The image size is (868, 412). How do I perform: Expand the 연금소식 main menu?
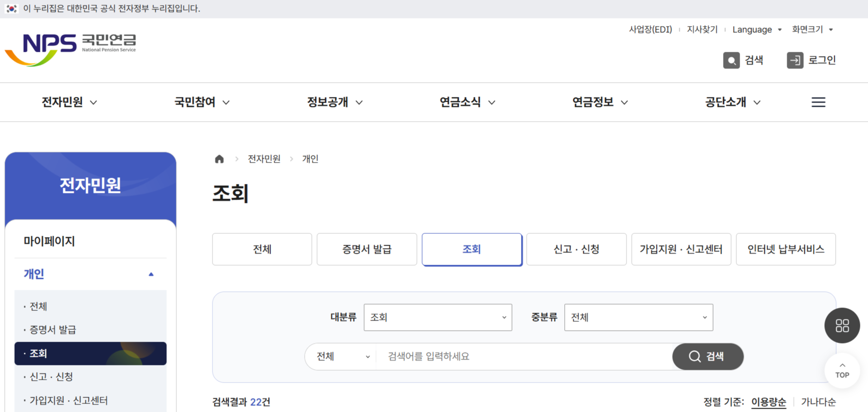point(467,102)
